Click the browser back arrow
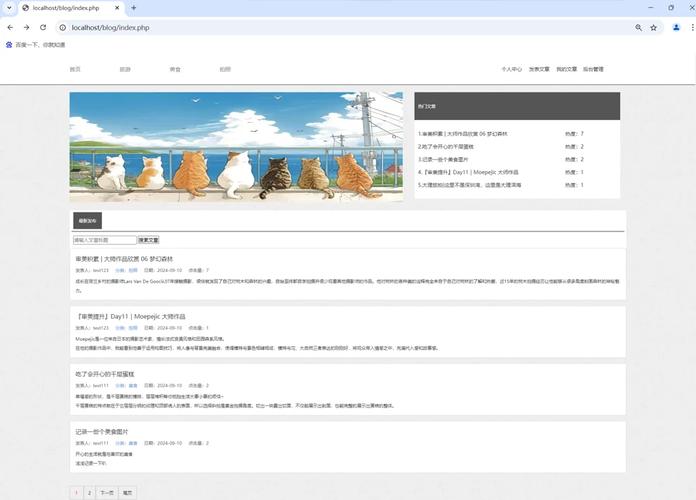Image resolution: width=696 pixels, height=500 pixels. (10, 28)
